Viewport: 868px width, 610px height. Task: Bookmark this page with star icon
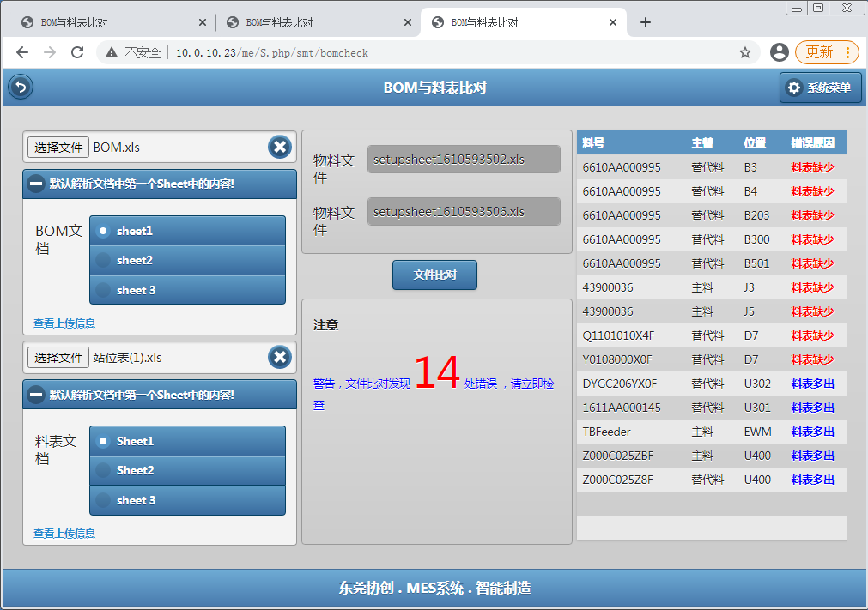(744, 52)
